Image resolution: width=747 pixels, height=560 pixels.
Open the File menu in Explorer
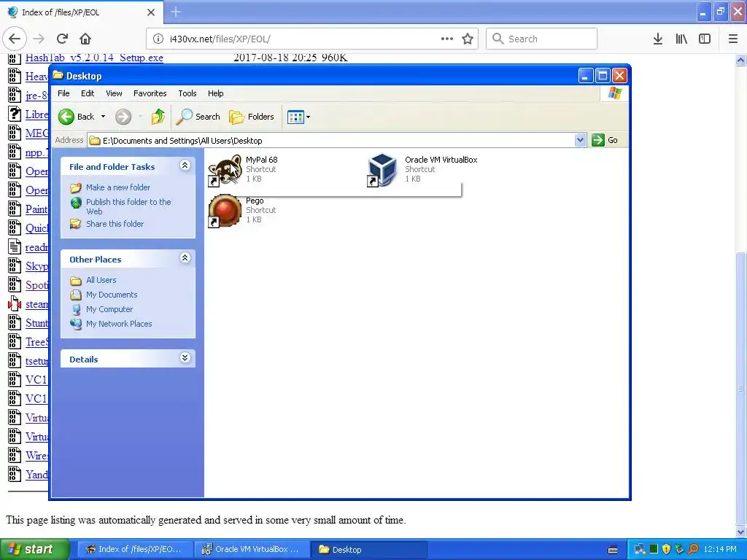[x=63, y=93]
